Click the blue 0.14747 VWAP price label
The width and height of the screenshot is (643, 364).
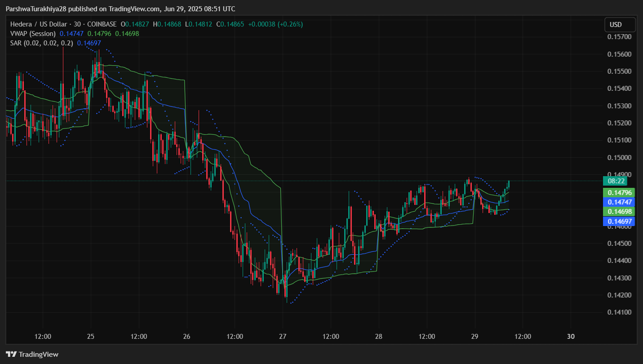tap(619, 202)
